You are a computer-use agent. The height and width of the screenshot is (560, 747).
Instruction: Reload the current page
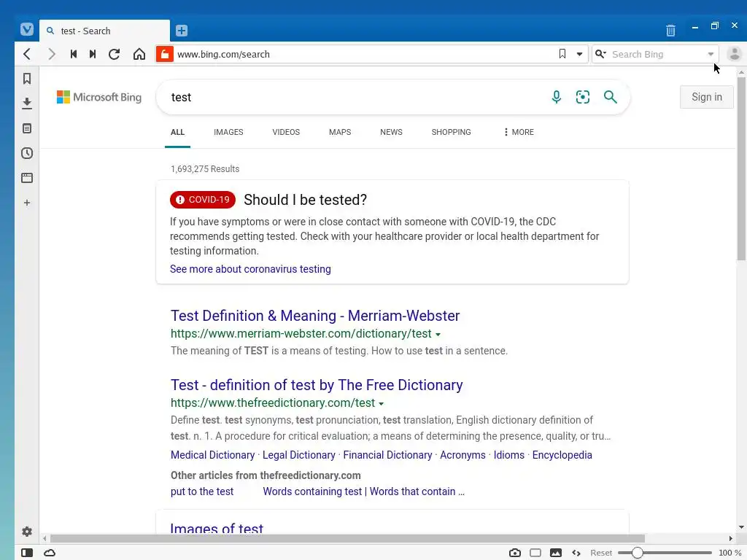click(x=115, y=54)
